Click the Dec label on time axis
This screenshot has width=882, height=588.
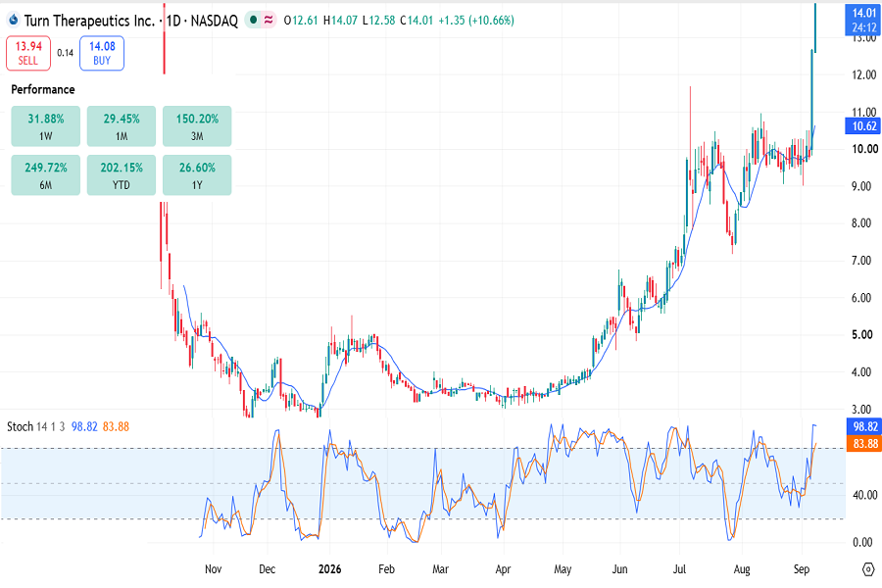click(x=268, y=568)
